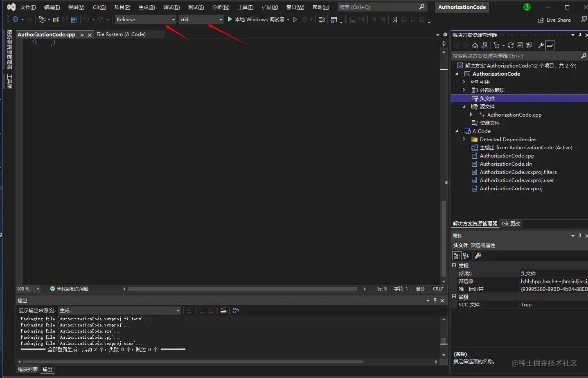Click the Home icon in Solution Explorer toolbar

click(475, 45)
